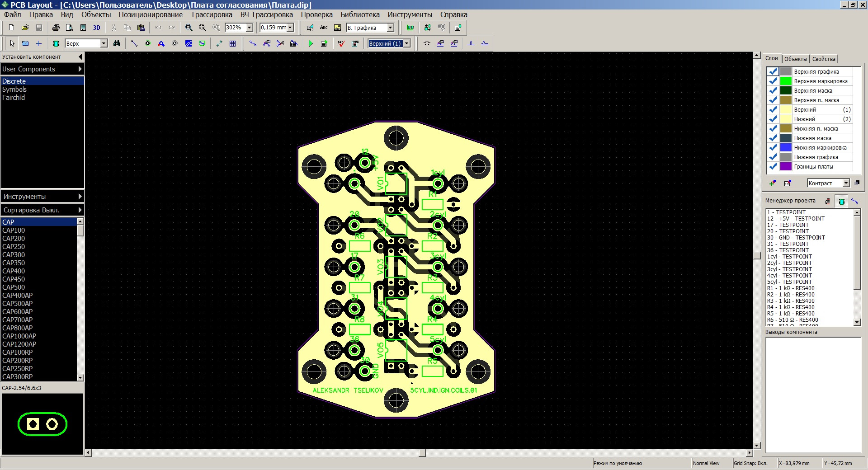Select the Symbols library
The image size is (868, 470).
tap(14, 89)
